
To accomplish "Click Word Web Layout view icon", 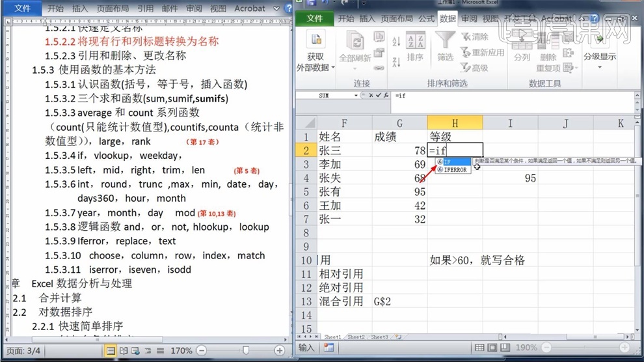I will point(135,350).
